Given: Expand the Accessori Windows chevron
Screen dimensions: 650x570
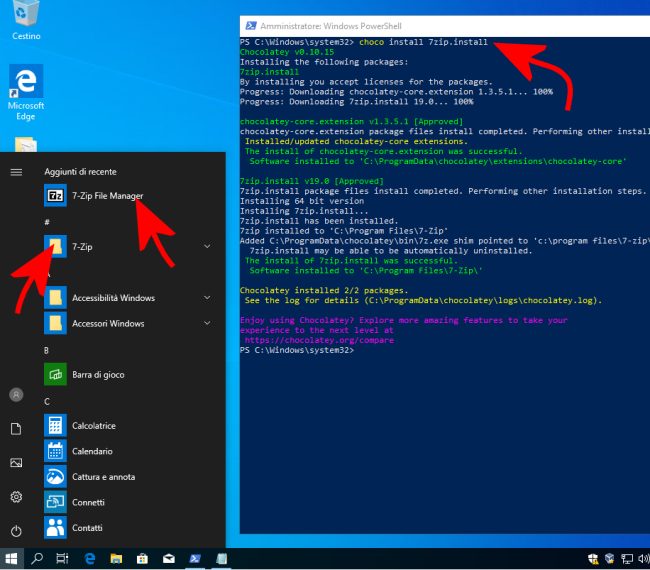Looking at the screenshot, I should click(x=207, y=323).
